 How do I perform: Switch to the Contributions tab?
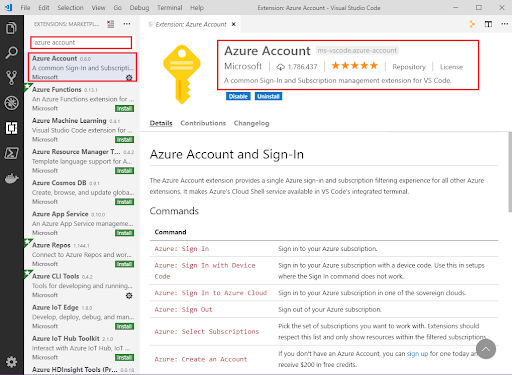pos(203,123)
